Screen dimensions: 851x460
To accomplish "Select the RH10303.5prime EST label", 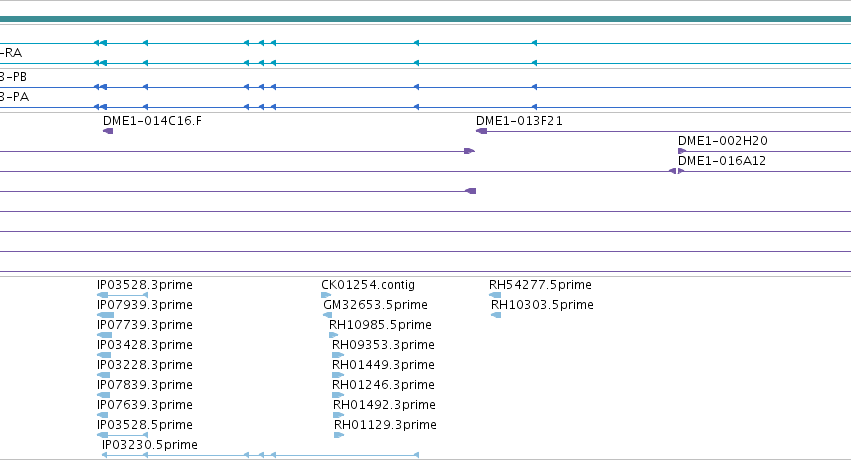I will (542, 305).
